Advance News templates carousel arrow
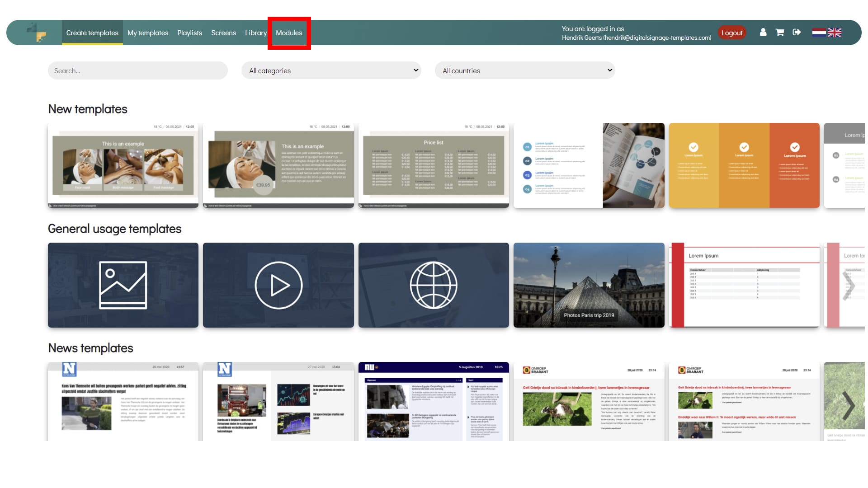Viewport: 868px width, 488px height. (x=849, y=405)
